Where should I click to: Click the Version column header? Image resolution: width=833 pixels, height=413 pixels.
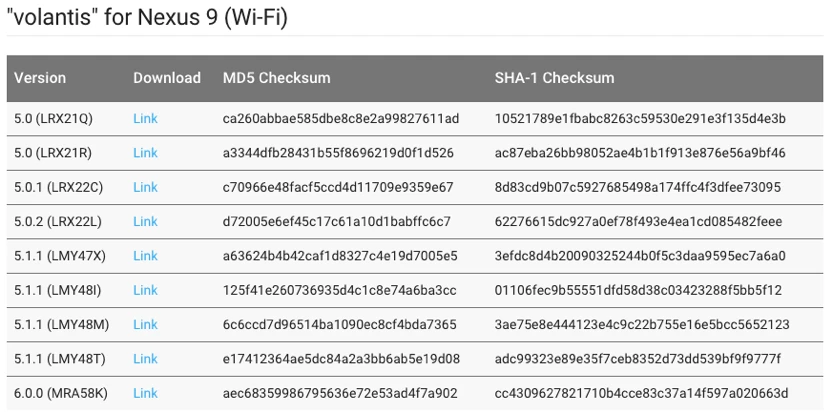(x=40, y=78)
